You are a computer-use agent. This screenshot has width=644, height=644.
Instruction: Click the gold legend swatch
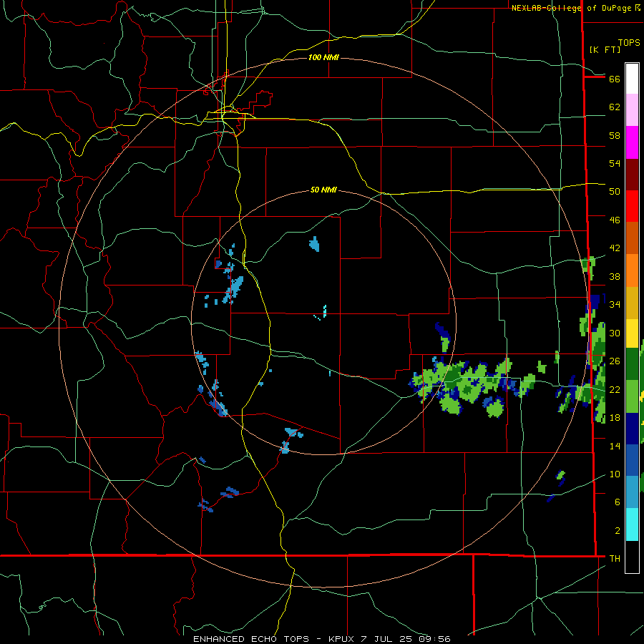632,302
